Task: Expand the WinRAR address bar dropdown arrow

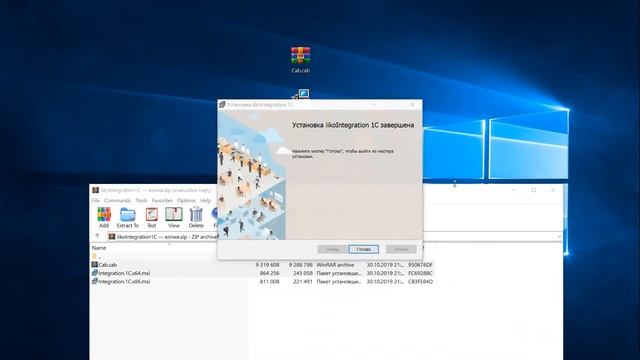Action: (559, 236)
